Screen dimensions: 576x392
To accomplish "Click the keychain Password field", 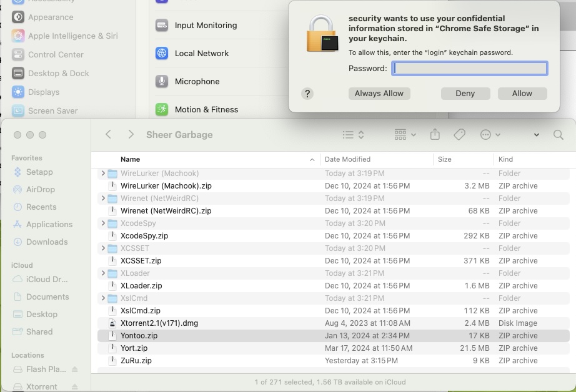I will pos(470,69).
